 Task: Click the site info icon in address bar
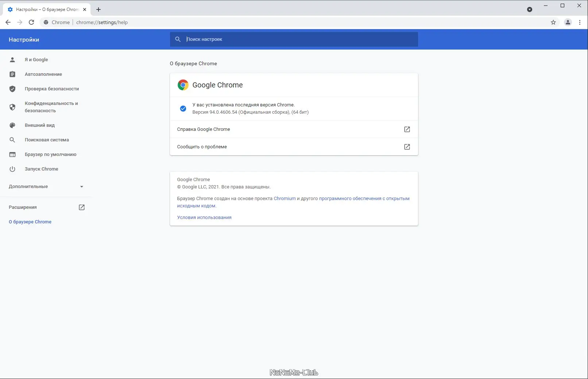tap(46, 22)
